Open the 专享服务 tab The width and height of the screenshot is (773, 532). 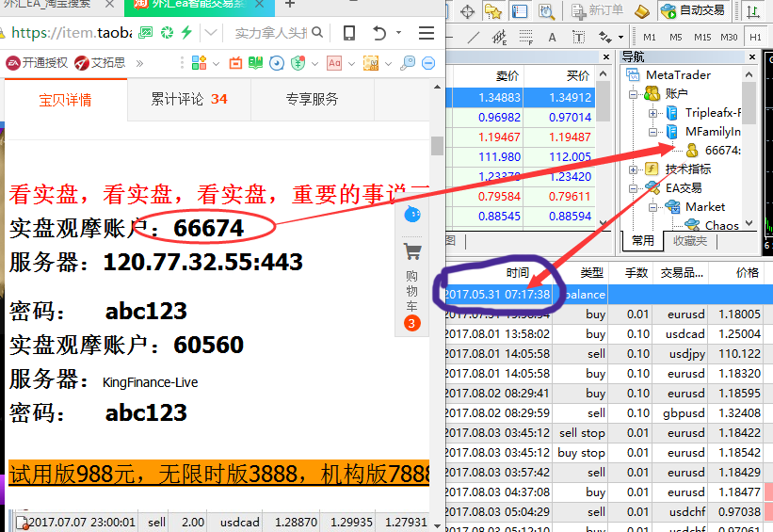tap(312, 100)
